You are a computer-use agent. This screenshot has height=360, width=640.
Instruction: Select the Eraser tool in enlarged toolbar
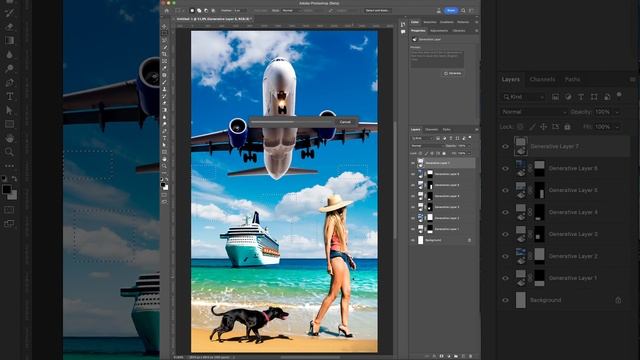click(x=9, y=27)
